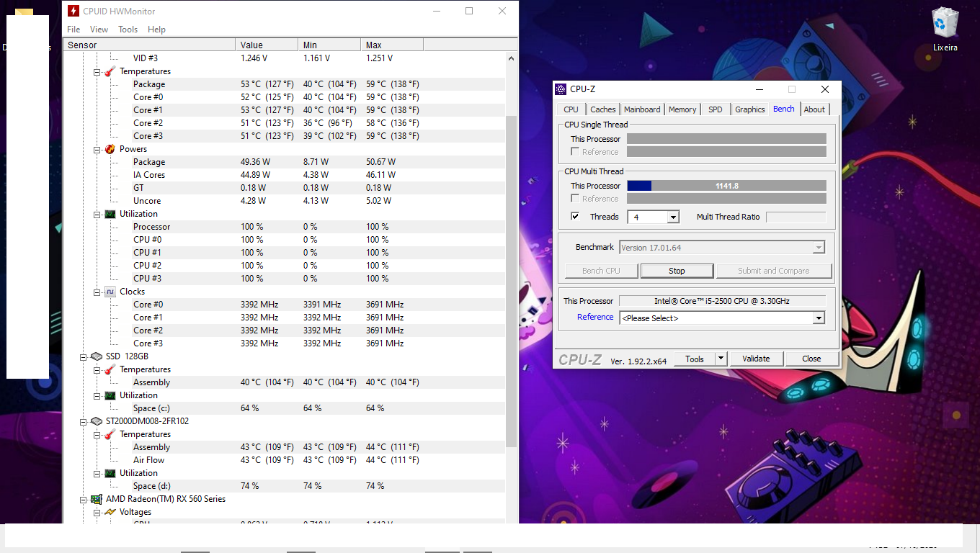
Task: Click the waveform icon next to Clocks
Action: coord(110,292)
